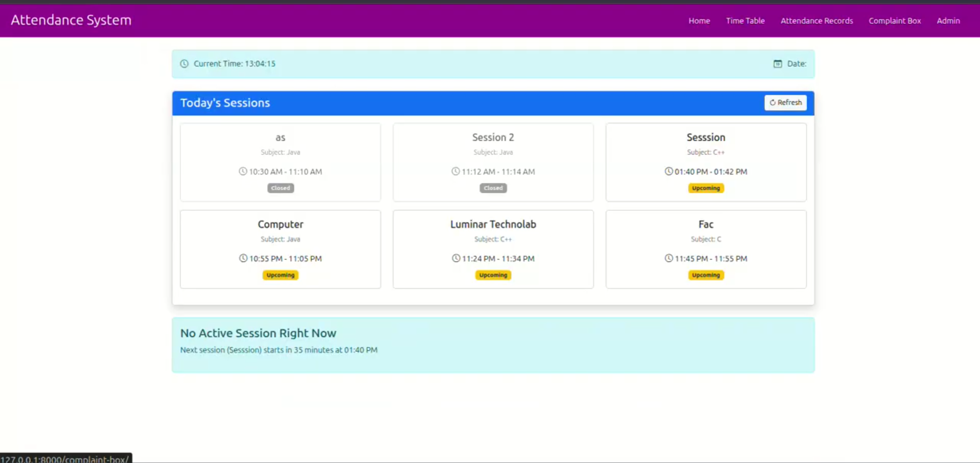Image resolution: width=980 pixels, height=463 pixels.
Task: Click 'Subject: Java' in the 'as' card
Action: 281,152
